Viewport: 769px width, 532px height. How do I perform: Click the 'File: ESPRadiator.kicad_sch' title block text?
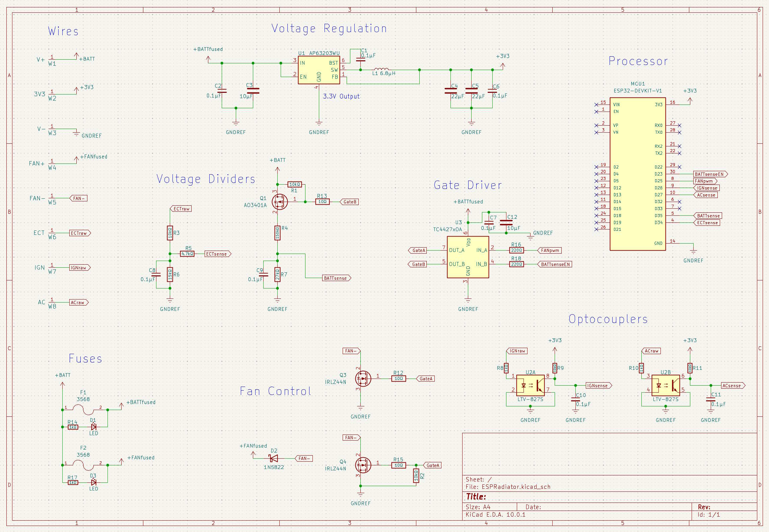pyautogui.click(x=508, y=487)
